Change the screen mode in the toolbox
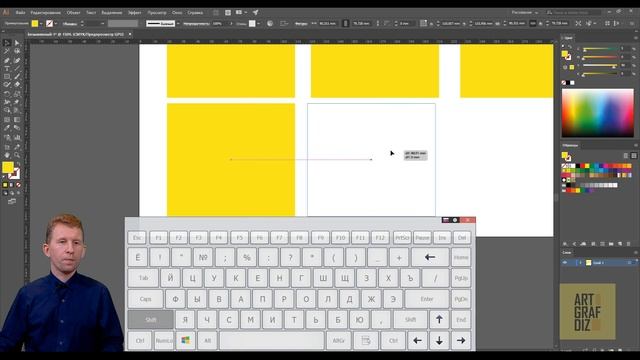Screen dimensions: 640x360 pyautogui.click(x=12, y=201)
